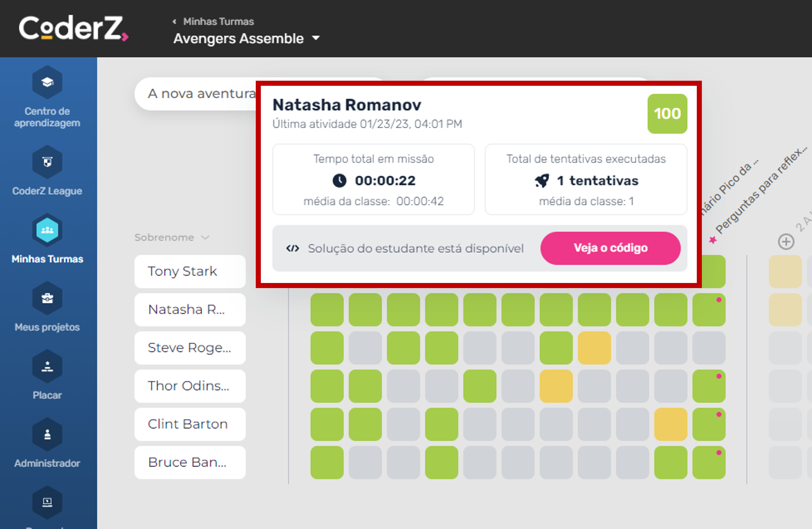The height and width of the screenshot is (529, 812).
Task: Click Steve Rogers' second gray cell
Action: coord(480,348)
